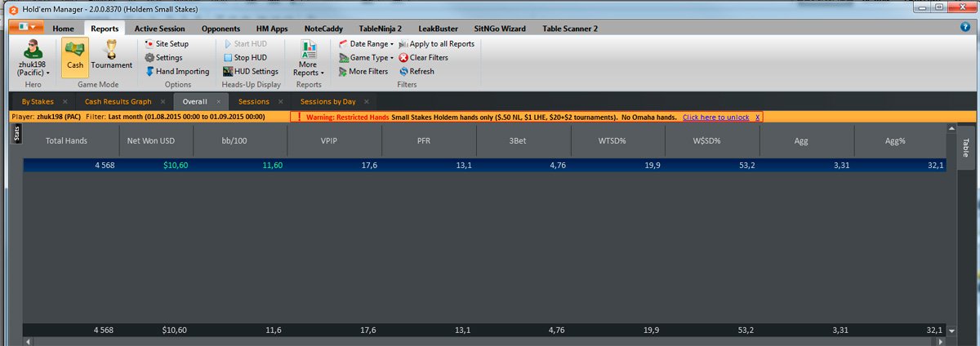Click the scroll down arrow of the grid
Image resolution: width=980 pixels, height=346 pixels.
click(952, 330)
